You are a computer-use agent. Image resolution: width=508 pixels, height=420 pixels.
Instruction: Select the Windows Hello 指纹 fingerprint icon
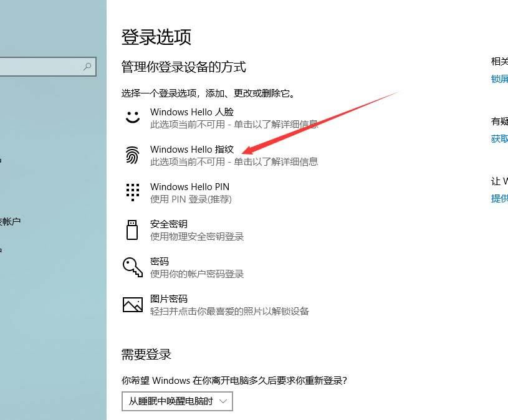coord(133,155)
